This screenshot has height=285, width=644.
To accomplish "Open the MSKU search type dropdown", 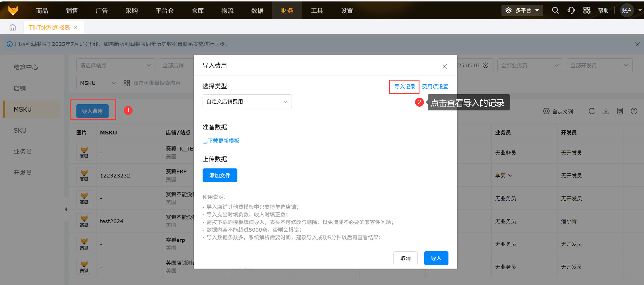I will (98, 83).
